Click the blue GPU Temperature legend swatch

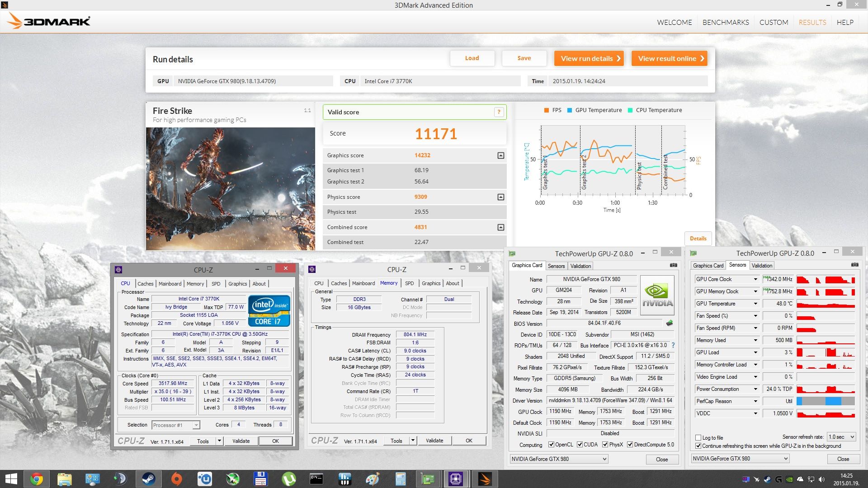[570, 110]
